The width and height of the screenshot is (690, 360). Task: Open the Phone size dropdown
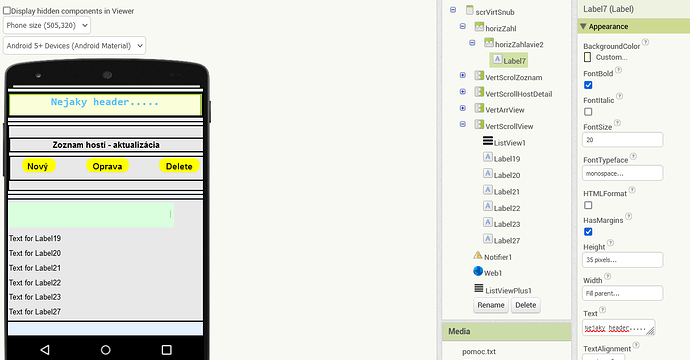pyautogui.click(x=47, y=26)
